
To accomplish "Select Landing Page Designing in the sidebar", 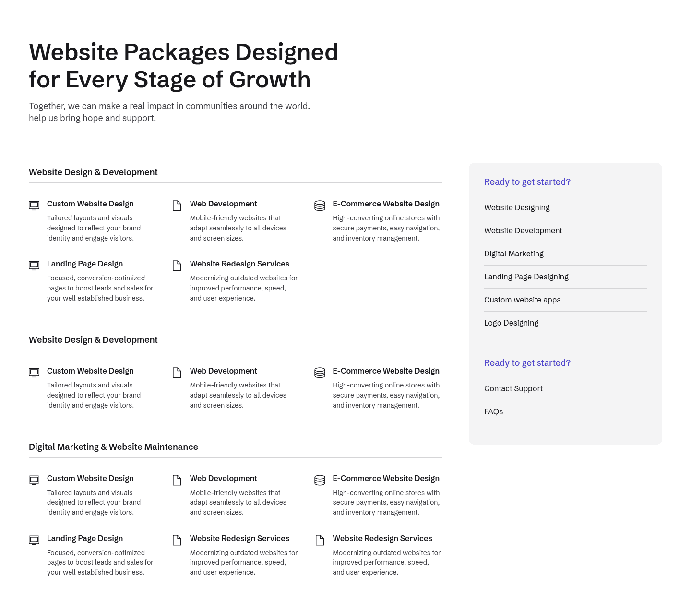I will (526, 277).
